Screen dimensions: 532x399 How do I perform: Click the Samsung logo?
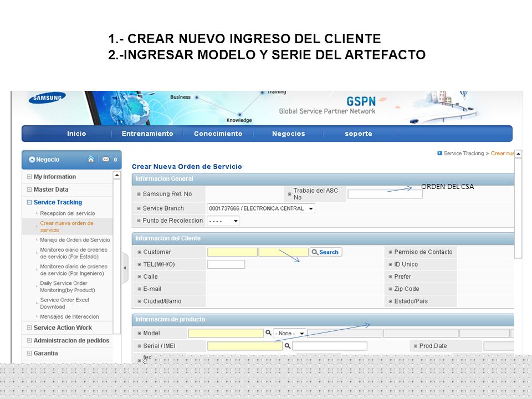click(47, 98)
